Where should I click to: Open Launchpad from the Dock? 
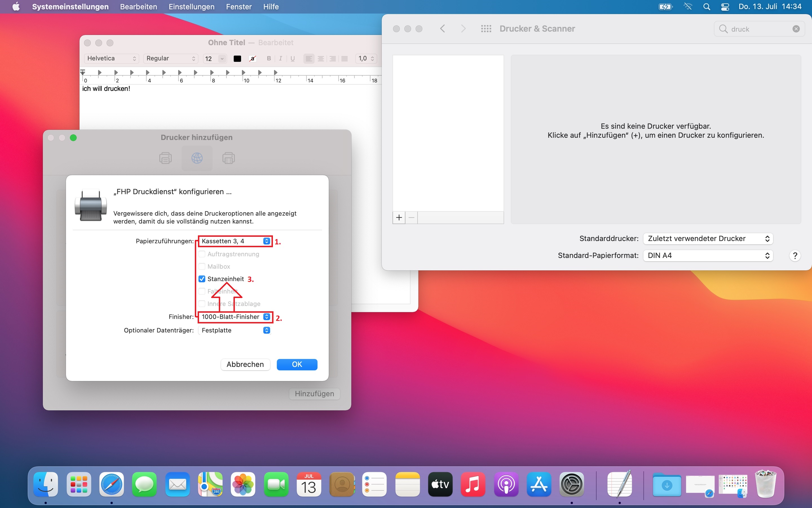[79, 484]
